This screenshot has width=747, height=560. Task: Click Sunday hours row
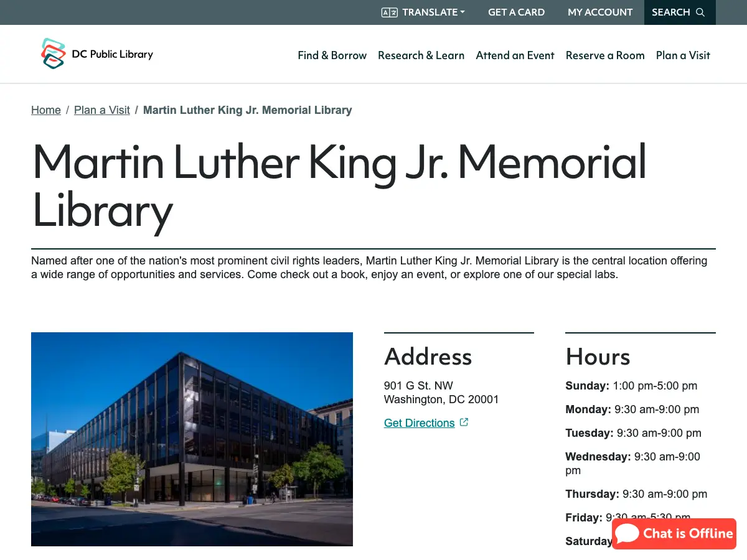[x=631, y=386]
